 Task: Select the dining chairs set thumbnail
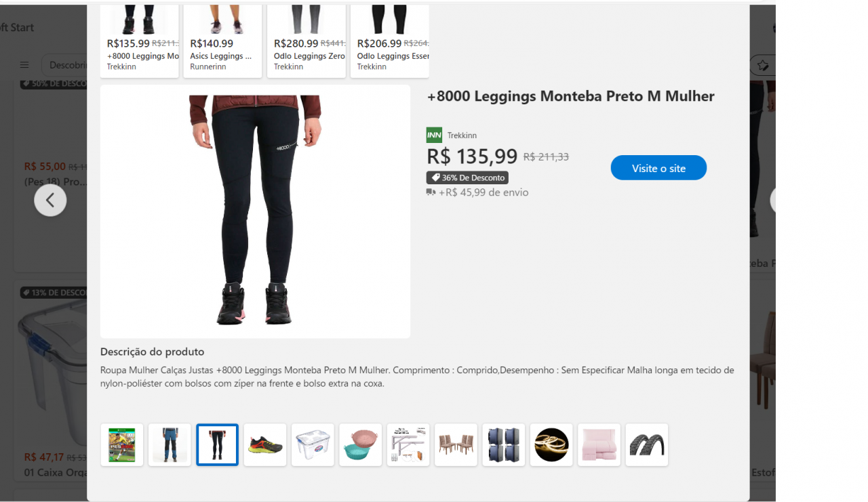pyautogui.click(x=456, y=445)
